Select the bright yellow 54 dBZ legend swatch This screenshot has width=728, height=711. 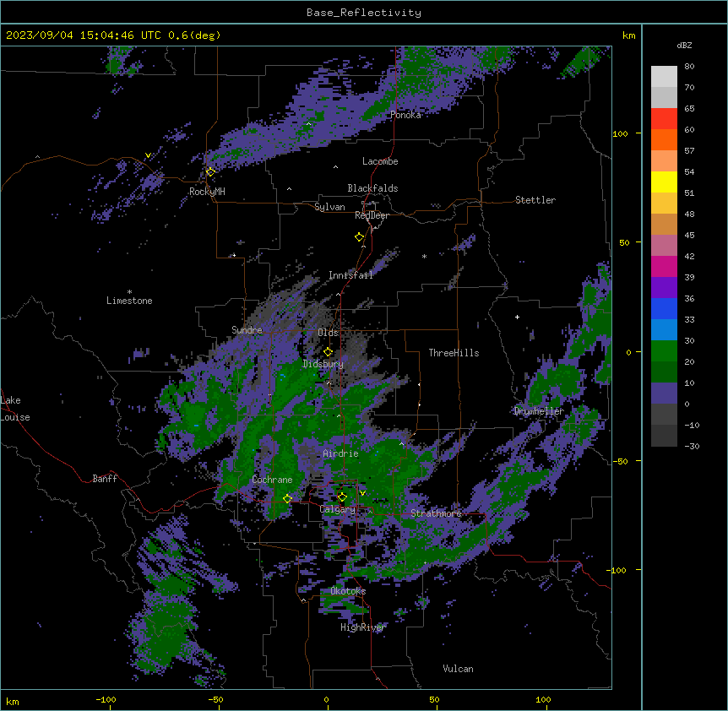coord(664,182)
